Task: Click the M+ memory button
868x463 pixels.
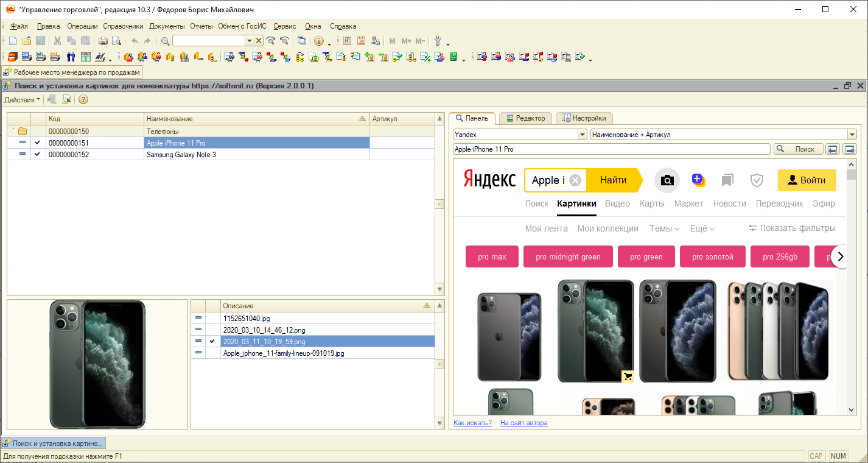Action: [x=406, y=41]
